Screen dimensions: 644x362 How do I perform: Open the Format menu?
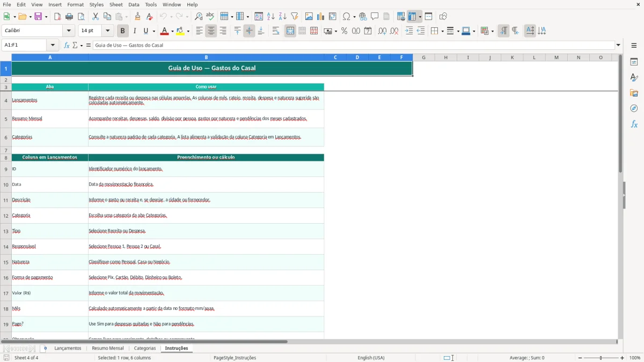tap(76, 4)
